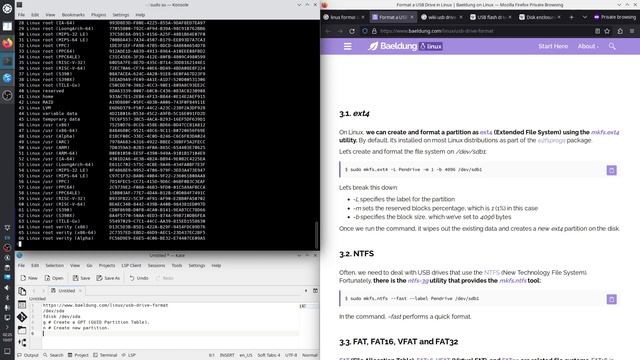640x360 pixels.
Task: Select the Untitled document tab in Kate
Action: [67, 291]
